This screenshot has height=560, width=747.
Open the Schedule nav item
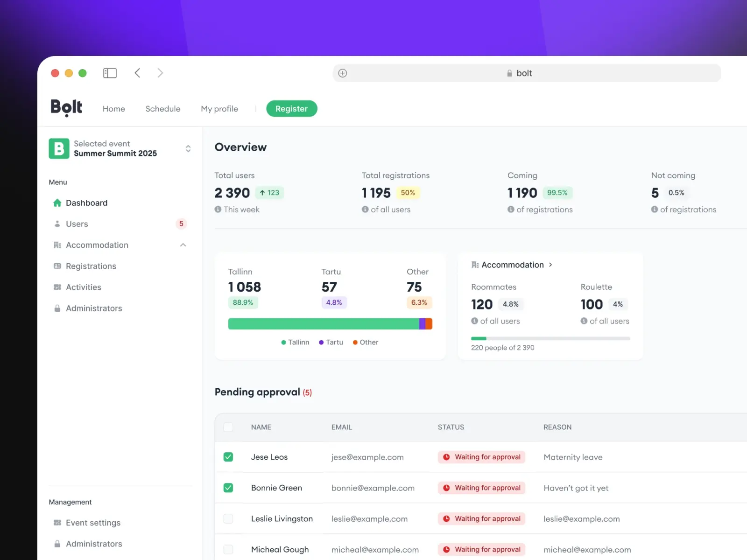pos(163,109)
